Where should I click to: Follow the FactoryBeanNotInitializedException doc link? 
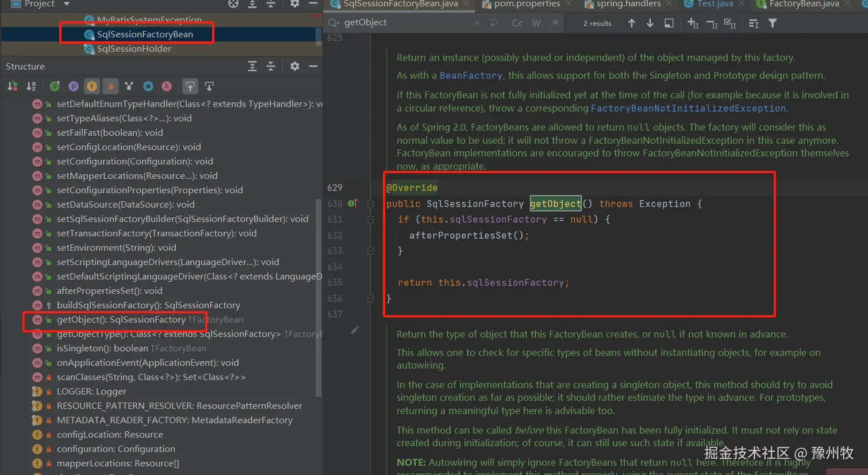(688, 108)
